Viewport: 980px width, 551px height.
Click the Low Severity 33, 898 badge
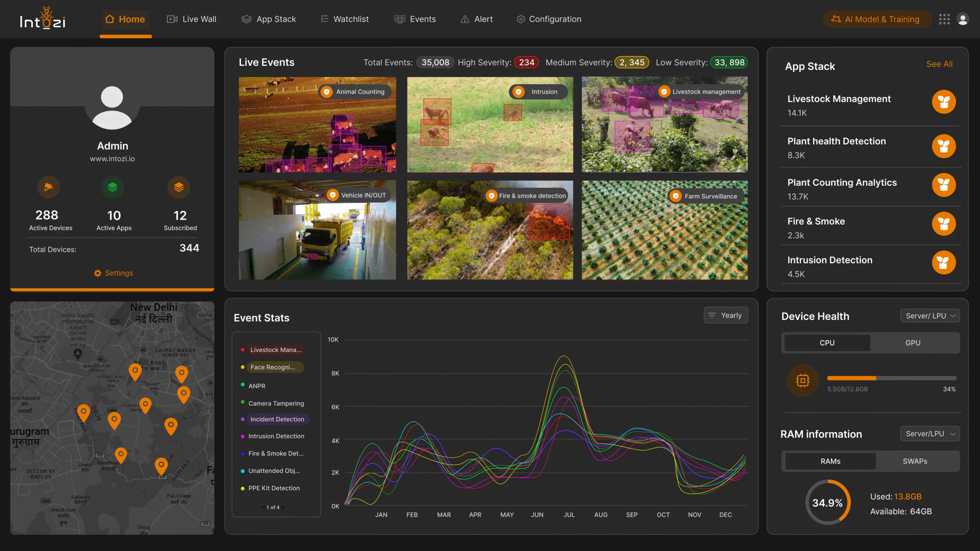[729, 62]
